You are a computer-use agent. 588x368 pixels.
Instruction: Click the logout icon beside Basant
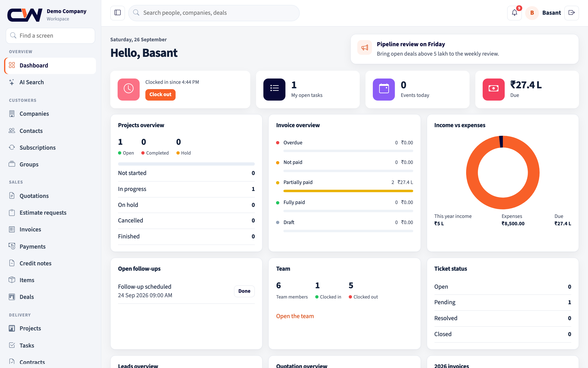(x=571, y=13)
